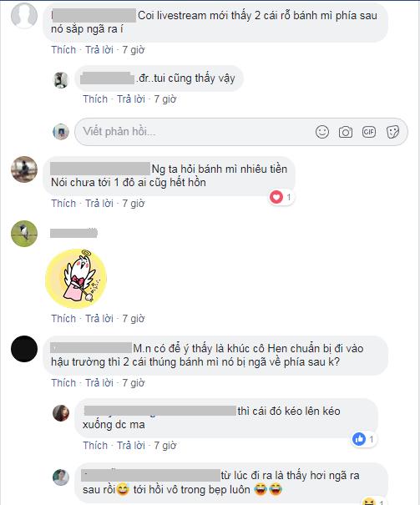Click Thích under the 'Ng ta hỏi bánh mì' comment
The image size is (420, 505).
tap(63, 204)
